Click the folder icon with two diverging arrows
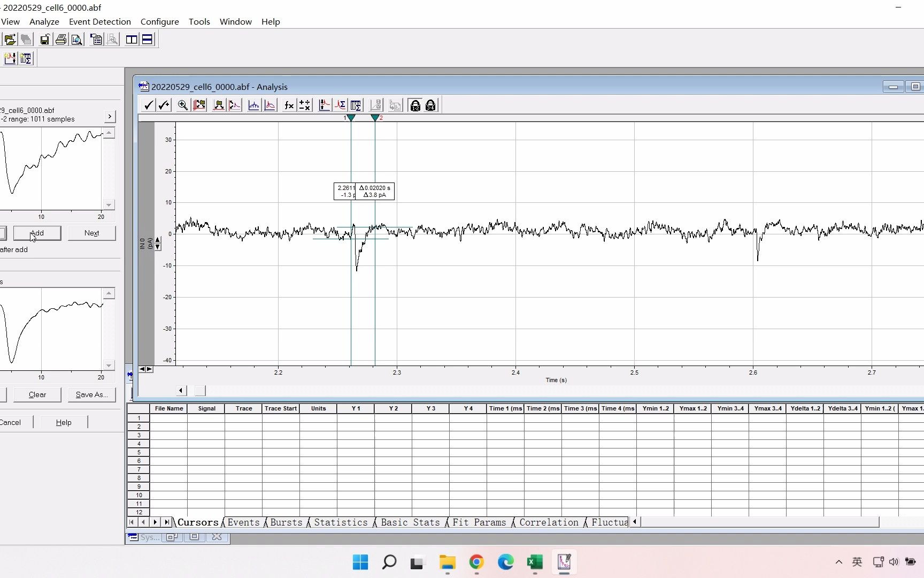This screenshot has width=924, height=578. tap(219, 105)
